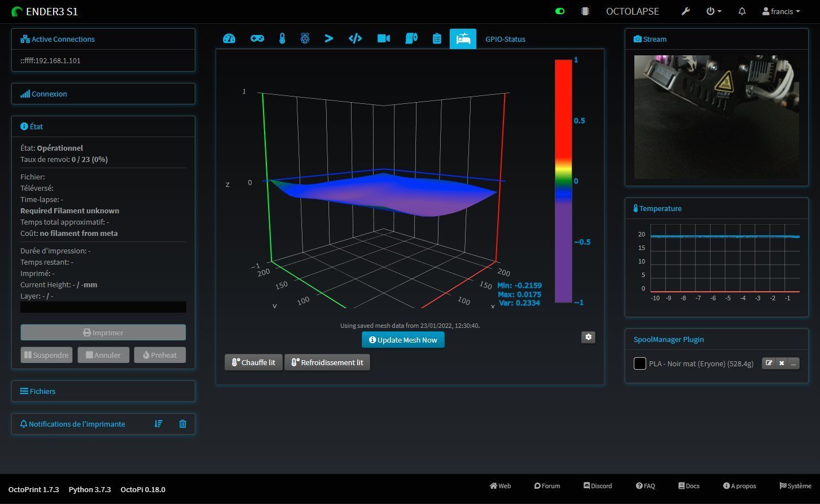Open the clipboard list tab
820x504 pixels.
(437, 39)
